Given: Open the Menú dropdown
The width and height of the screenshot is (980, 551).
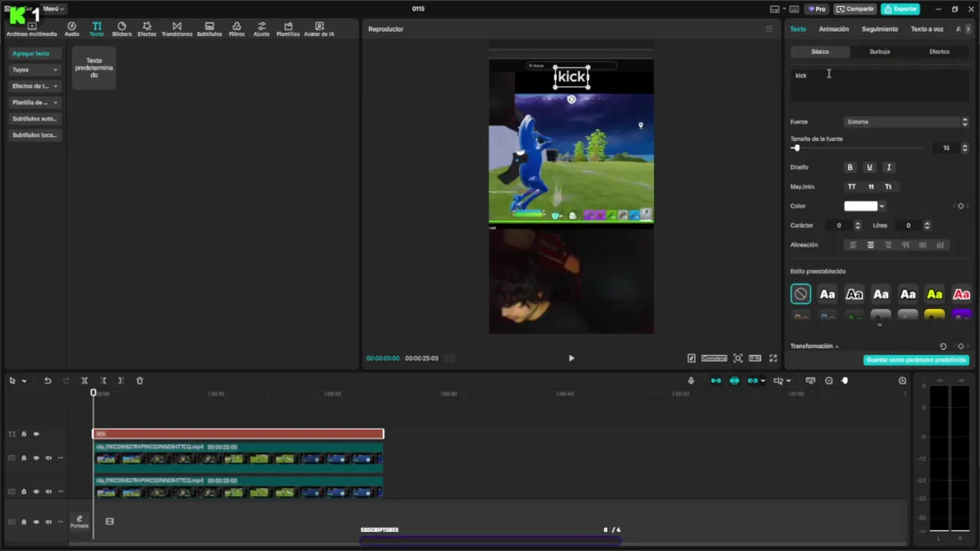Looking at the screenshot, I should point(54,9).
